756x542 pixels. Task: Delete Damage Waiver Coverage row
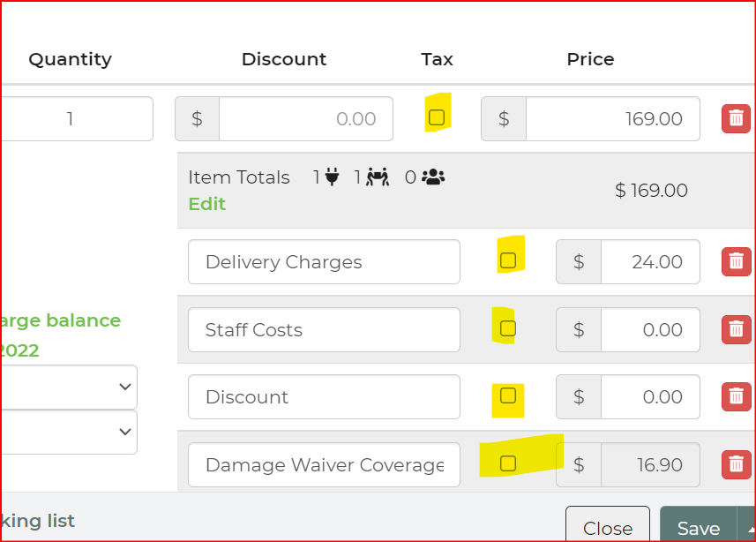click(736, 464)
